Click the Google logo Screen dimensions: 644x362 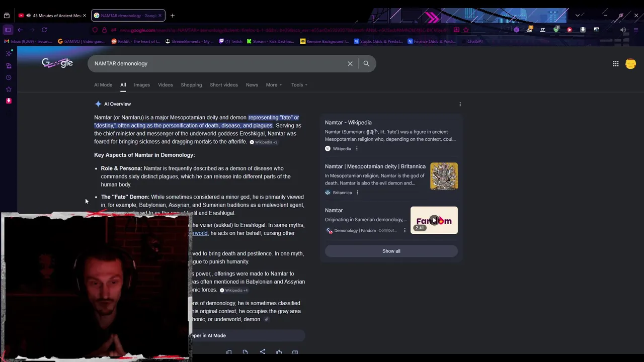[x=57, y=63]
